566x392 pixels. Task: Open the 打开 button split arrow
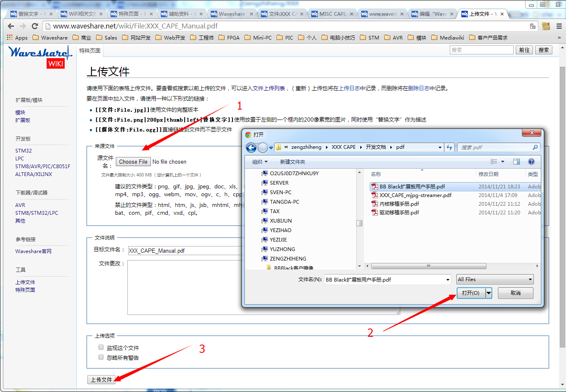click(x=488, y=293)
